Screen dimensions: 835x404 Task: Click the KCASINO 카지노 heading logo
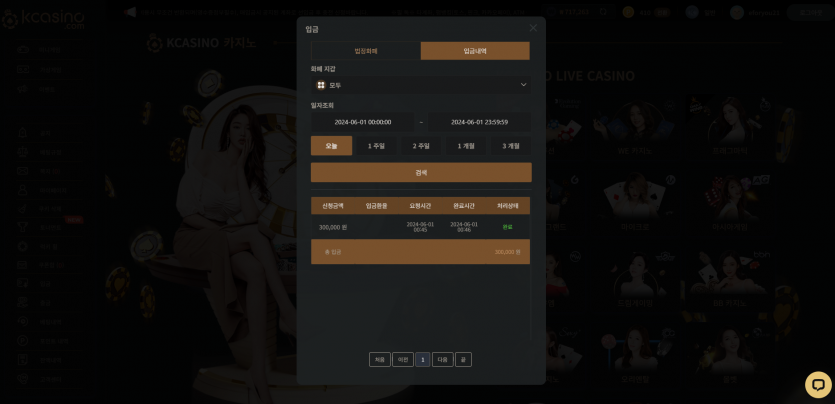201,43
